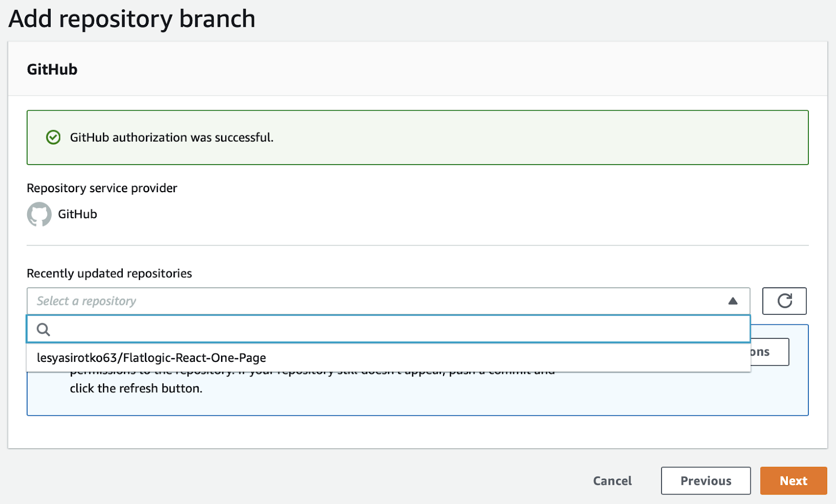Click the 'Repository service provider' label

pyautogui.click(x=102, y=188)
